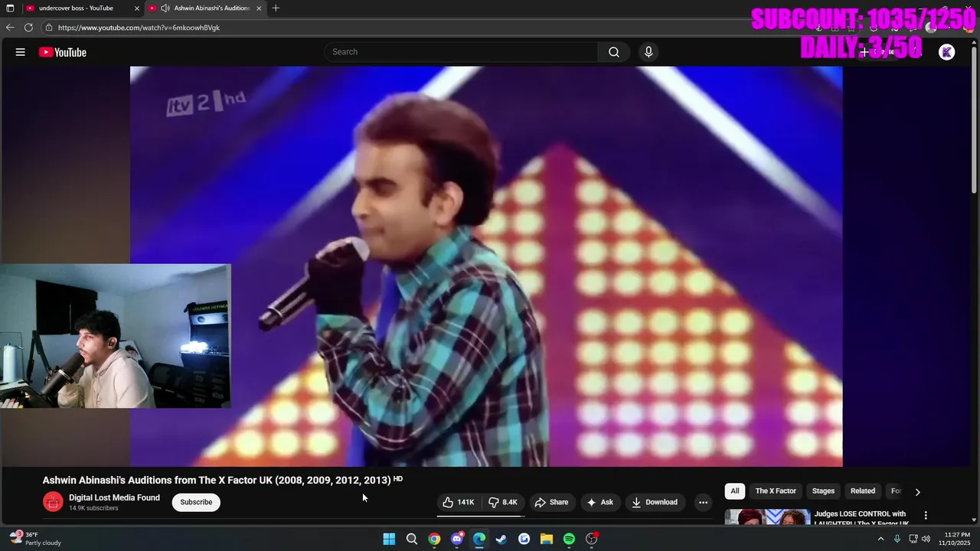Viewport: 980px width, 551px height.
Task: Click the browser address bar URL
Action: click(x=139, y=28)
